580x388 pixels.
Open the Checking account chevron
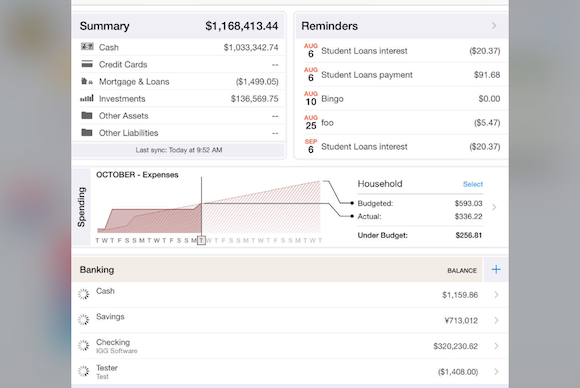click(496, 346)
